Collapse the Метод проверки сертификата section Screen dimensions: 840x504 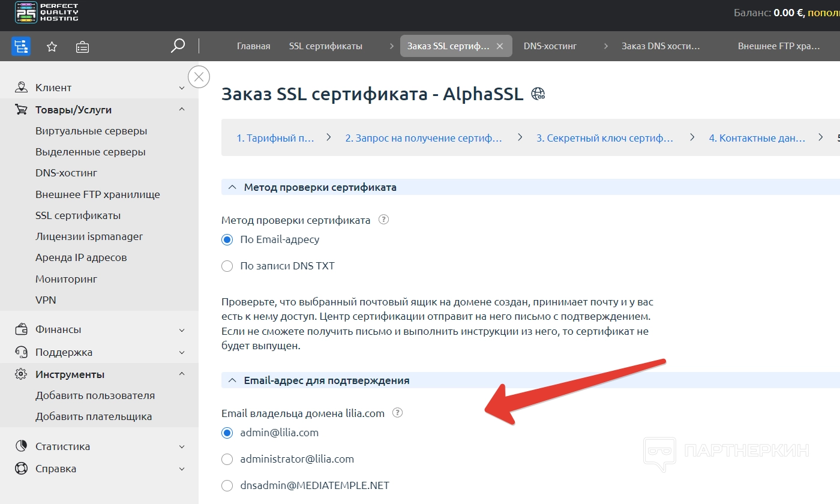point(232,187)
